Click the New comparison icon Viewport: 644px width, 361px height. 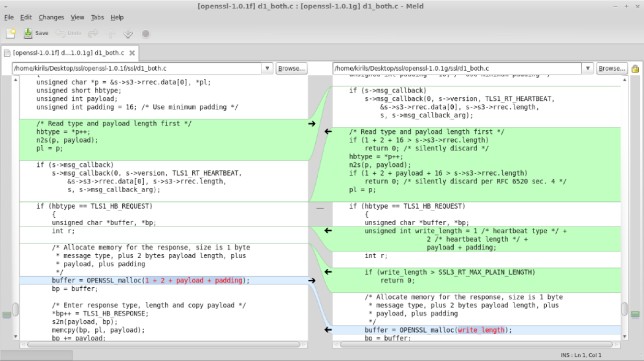click(x=10, y=33)
